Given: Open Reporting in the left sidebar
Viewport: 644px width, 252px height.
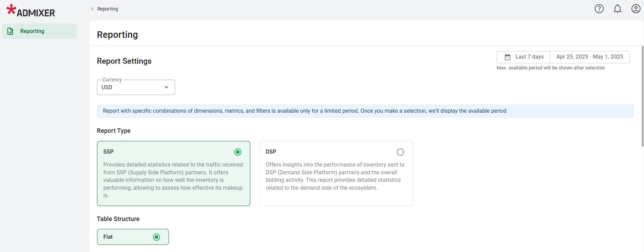Looking at the screenshot, I should coord(32,31).
